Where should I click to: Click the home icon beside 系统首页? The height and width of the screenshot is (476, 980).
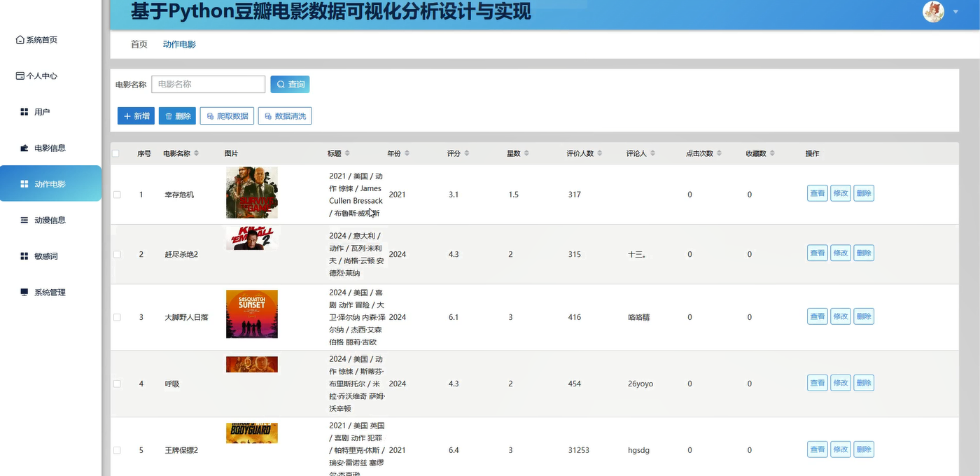20,40
